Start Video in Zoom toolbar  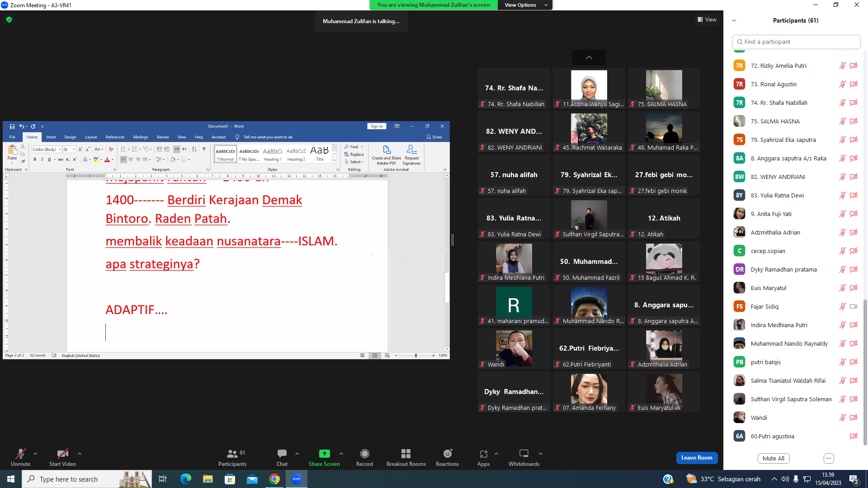click(62, 457)
